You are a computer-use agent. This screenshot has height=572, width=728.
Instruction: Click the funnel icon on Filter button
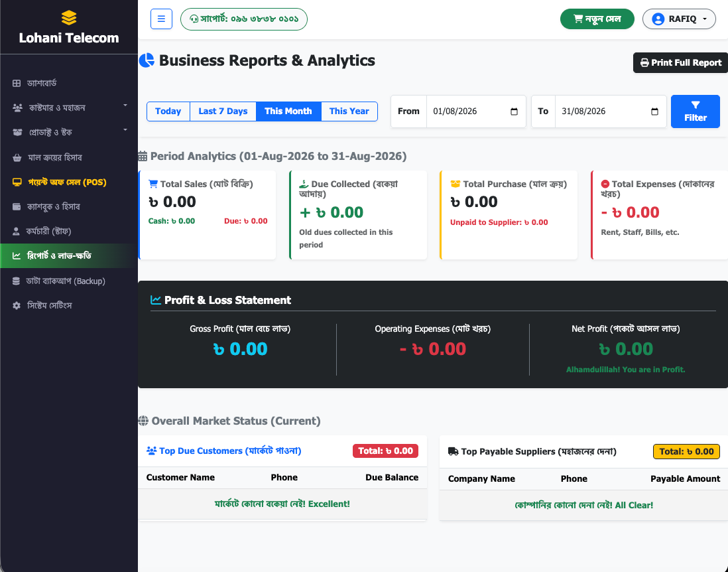point(695,105)
